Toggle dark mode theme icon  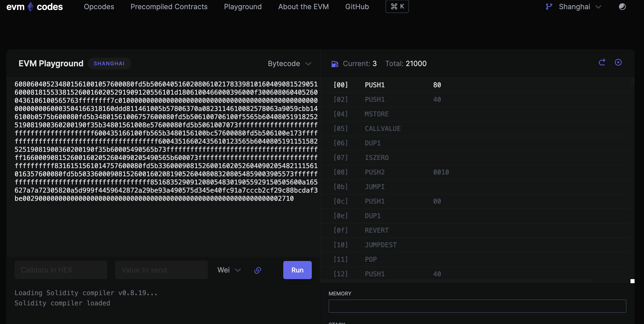(x=622, y=7)
